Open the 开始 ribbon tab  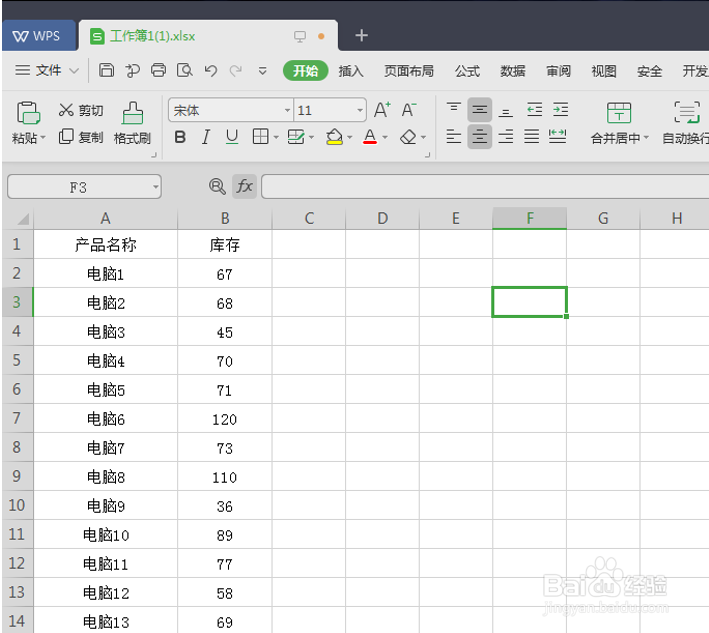pos(306,71)
